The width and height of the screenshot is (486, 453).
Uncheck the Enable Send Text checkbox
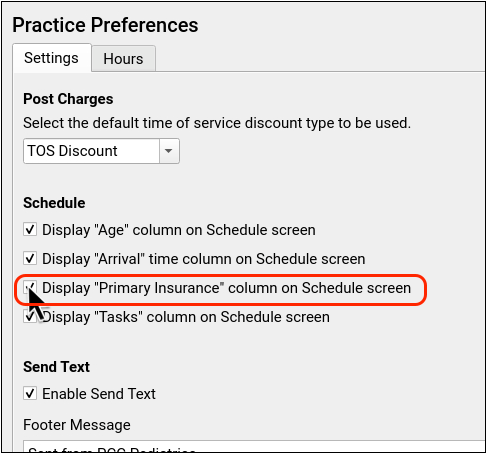point(30,393)
